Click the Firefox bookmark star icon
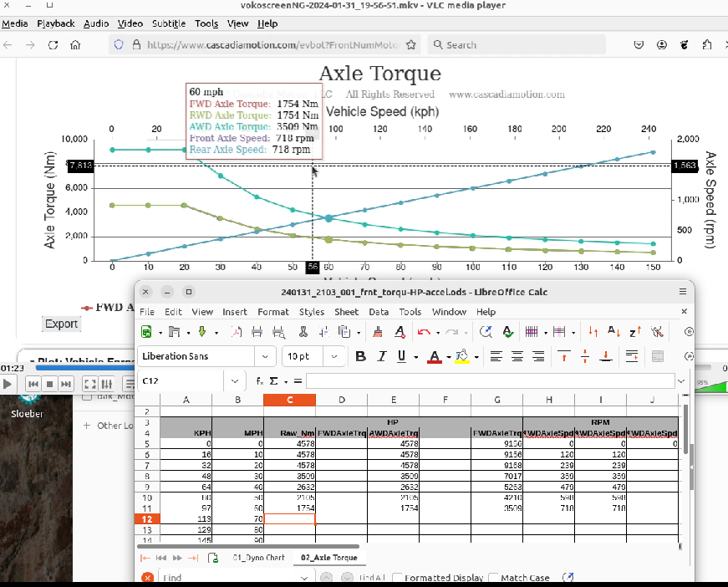This screenshot has height=587, width=728. (x=410, y=45)
